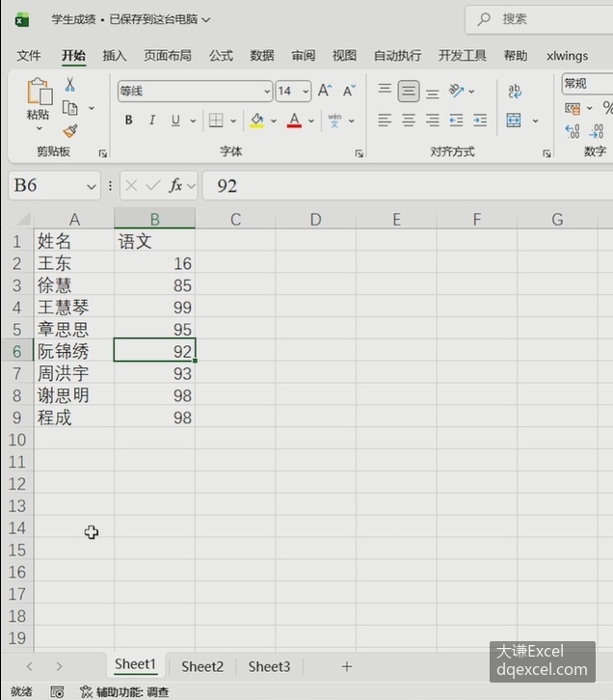Image resolution: width=613 pixels, height=700 pixels.
Task: Click the Bottom Align icon
Action: click(x=433, y=93)
